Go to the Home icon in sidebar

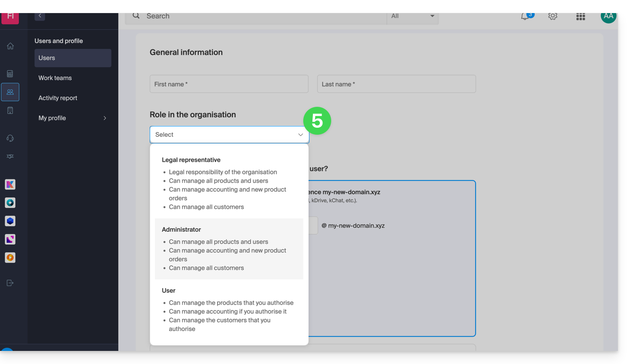[x=10, y=46]
